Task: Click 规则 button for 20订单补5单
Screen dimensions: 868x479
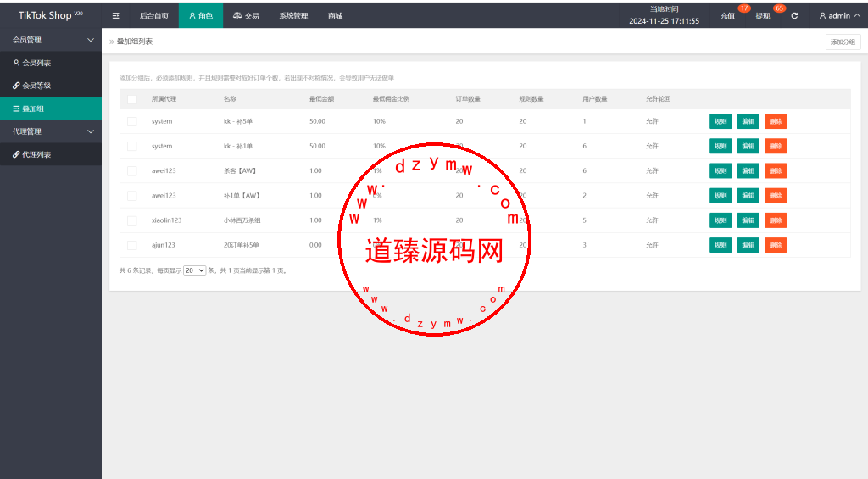Action: [x=721, y=245]
